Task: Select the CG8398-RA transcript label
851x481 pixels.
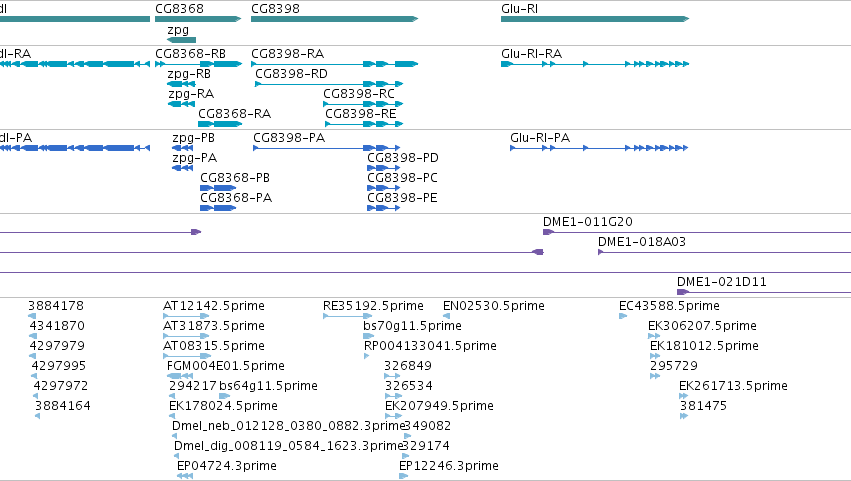Action: (x=287, y=54)
